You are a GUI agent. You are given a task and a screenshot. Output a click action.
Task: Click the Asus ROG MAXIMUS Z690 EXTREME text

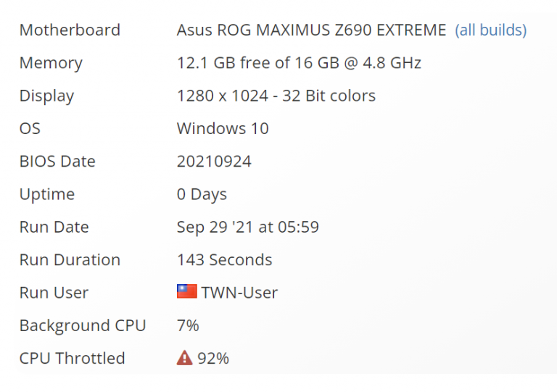311,30
